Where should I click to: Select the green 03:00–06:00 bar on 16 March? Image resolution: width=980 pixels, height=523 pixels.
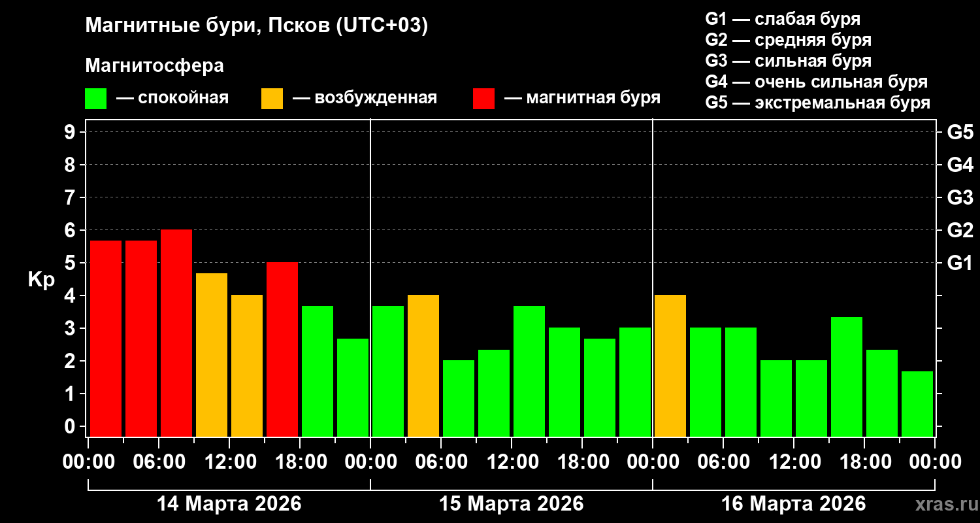[706, 382]
